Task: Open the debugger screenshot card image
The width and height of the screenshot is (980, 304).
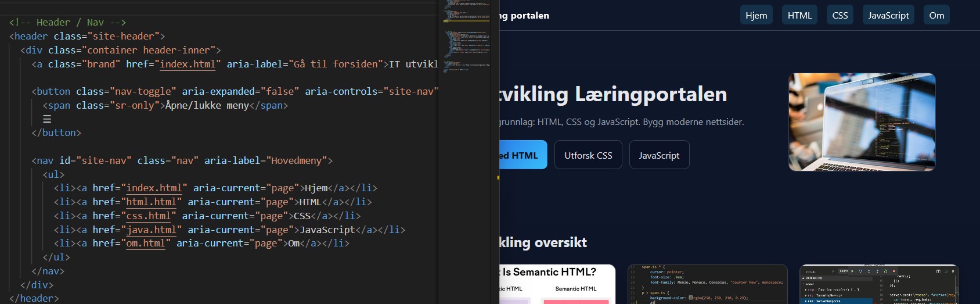Action: [879, 284]
